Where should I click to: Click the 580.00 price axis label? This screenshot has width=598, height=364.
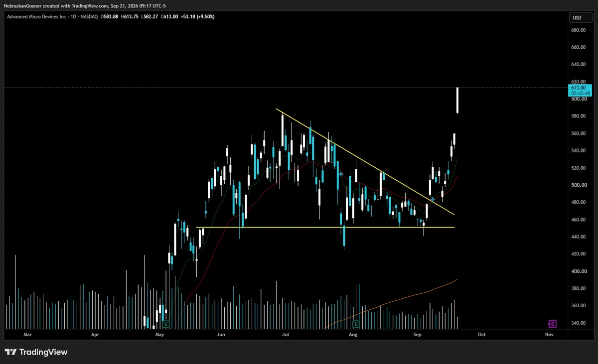tap(579, 116)
